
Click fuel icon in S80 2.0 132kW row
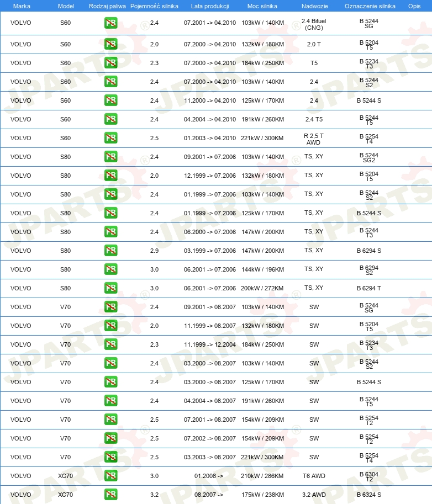[x=110, y=176]
